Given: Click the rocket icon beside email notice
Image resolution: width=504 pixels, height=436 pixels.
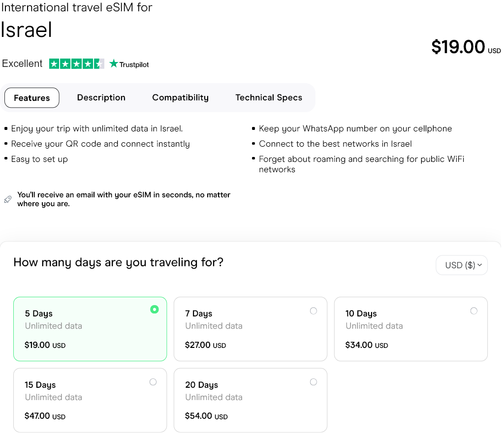Looking at the screenshot, I should click(7, 199).
